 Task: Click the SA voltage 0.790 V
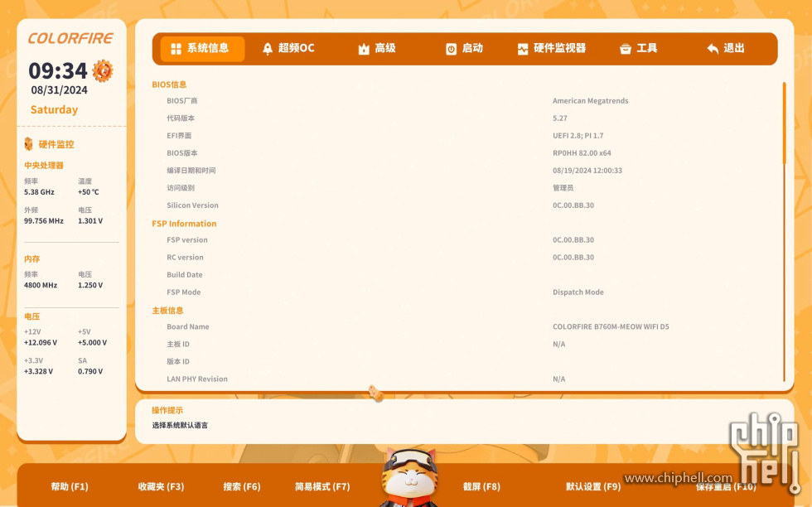pyautogui.click(x=90, y=371)
